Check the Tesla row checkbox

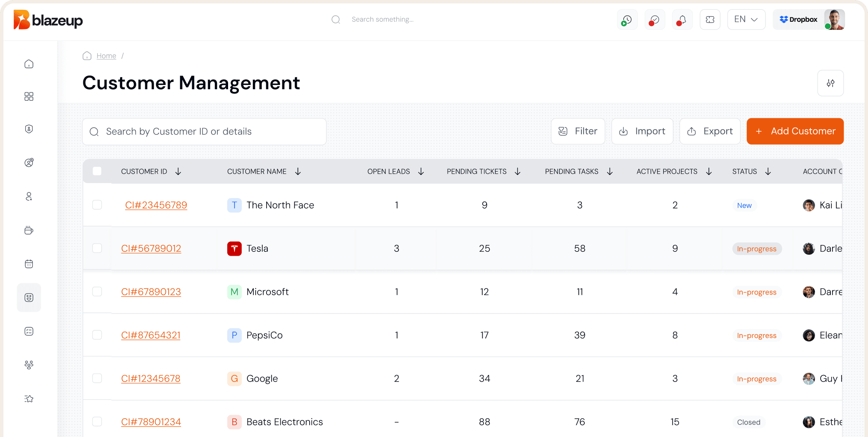[x=97, y=248]
